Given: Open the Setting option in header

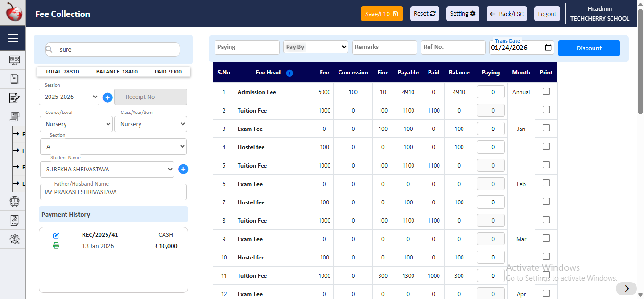Looking at the screenshot, I should point(462,14).
